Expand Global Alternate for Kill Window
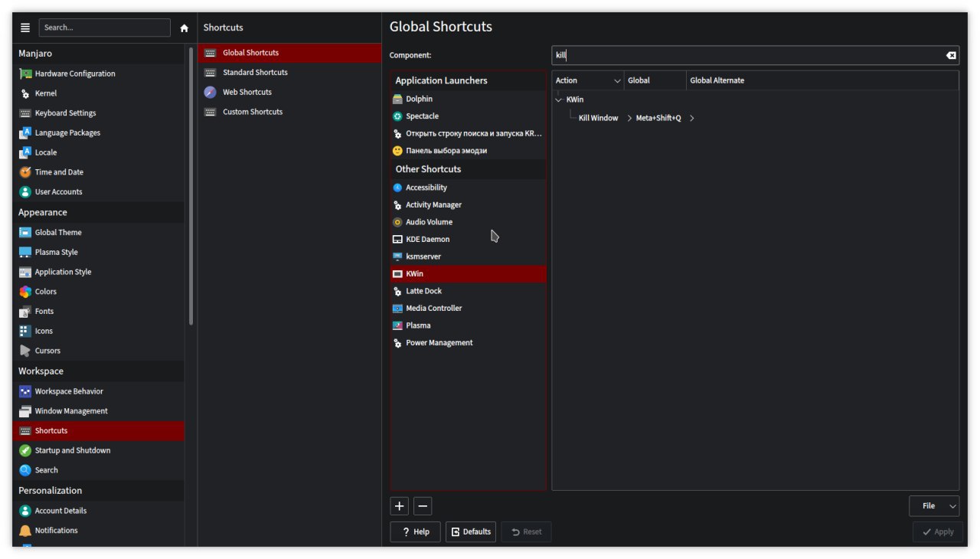Image resolution: width=980 pixels, height=559 pixels. coord(691,118)
